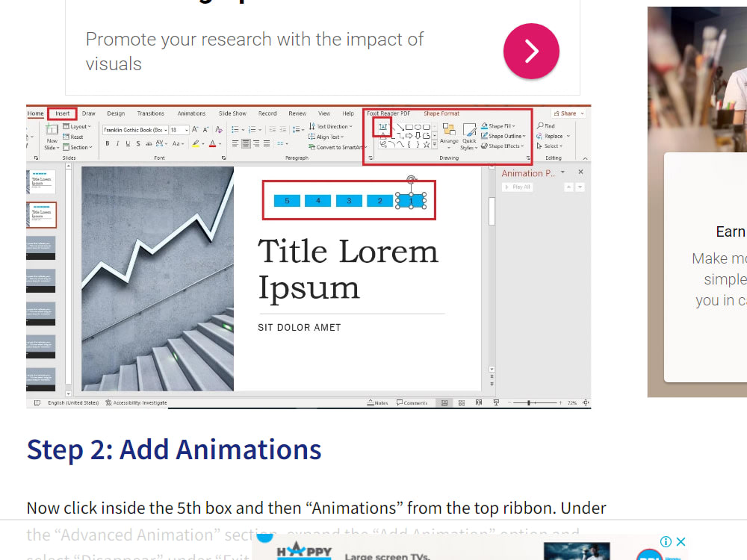Select the second slide thumbnail
747x560 pixels.
pyautogui.click(x=41, y=214)
